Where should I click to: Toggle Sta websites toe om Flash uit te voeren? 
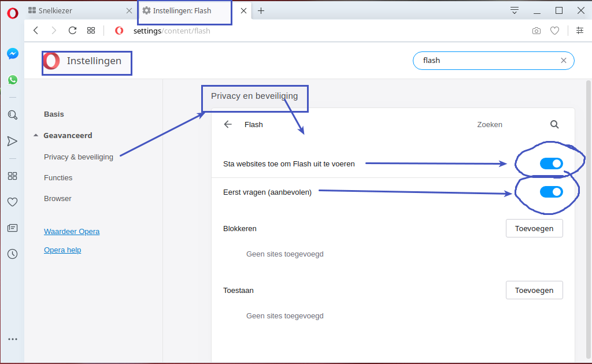click(x=551, y=164)
